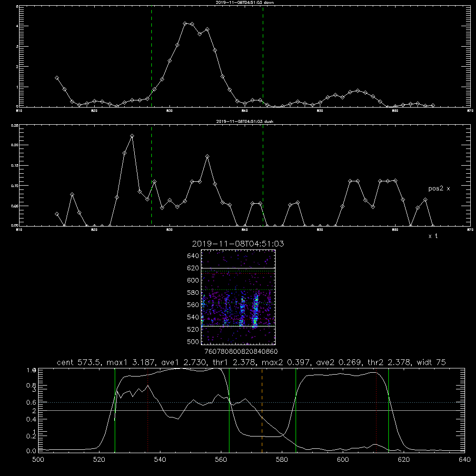Click the blue dotted horizontal line in the bottom plot
476x476 pixels.
point(251,403)
